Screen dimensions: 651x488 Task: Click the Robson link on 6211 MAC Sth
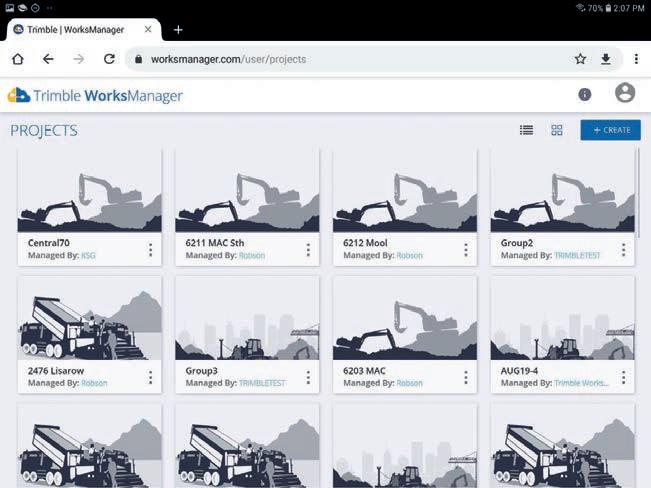[x=252, y=255]
